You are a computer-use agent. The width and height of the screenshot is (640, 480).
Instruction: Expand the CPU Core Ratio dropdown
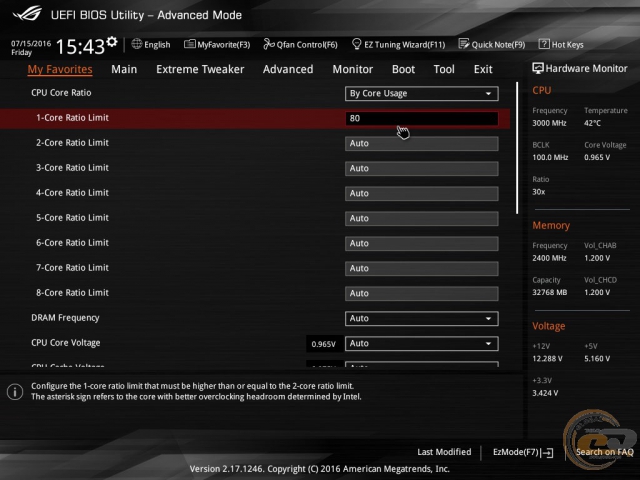422,93
